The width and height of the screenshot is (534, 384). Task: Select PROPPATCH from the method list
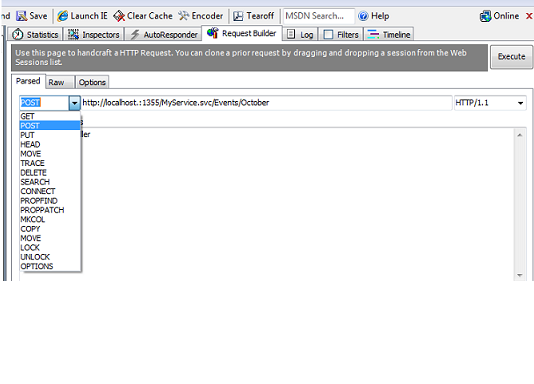click(x=50, y=210)
